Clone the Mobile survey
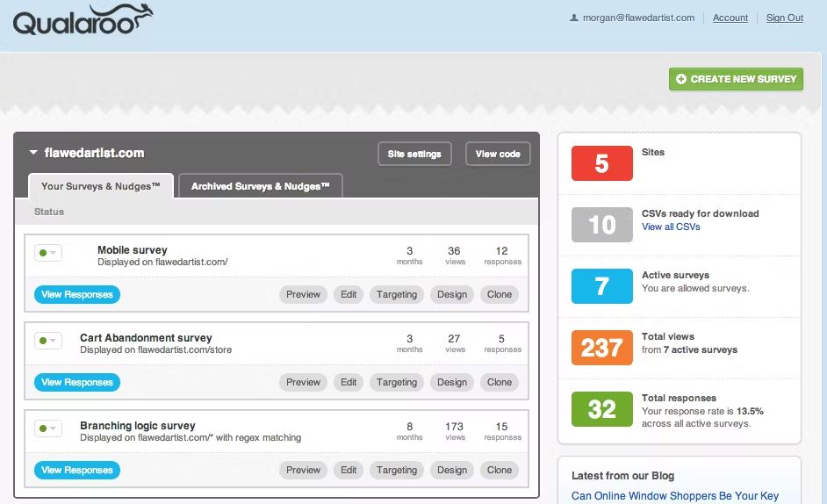Screen dimensions: 827x504 click(x=500, y=294)
